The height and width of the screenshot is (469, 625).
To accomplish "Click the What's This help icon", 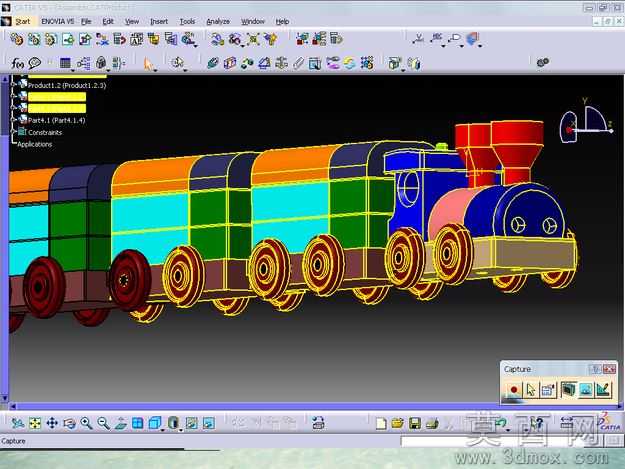I will (538, 423).
